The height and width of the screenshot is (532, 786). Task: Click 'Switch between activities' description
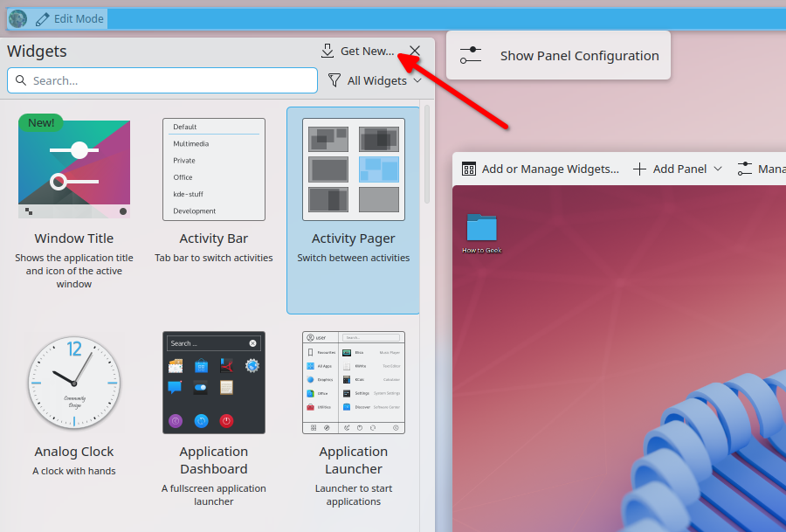pos(354,258)
